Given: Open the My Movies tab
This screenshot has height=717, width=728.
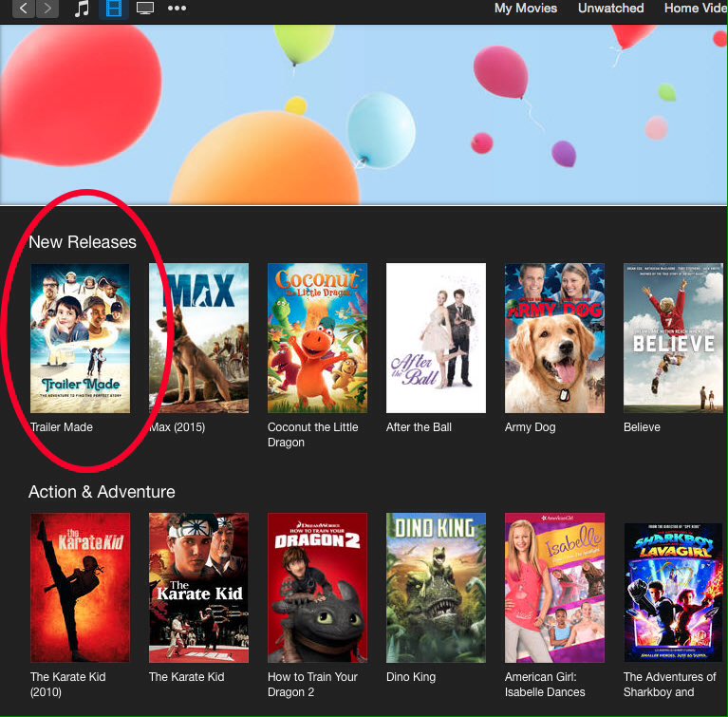Looking at the screenshot, I should tap(526, 8).
